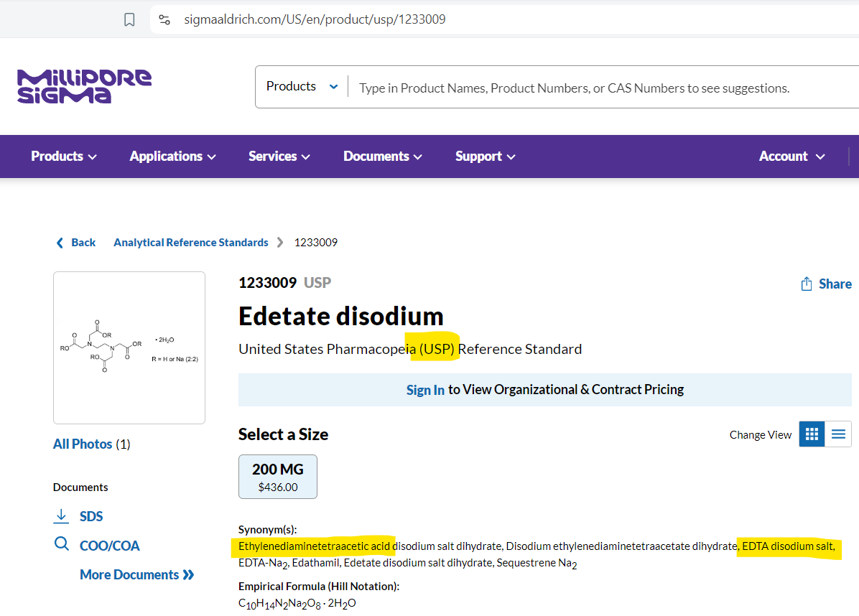This screenshot has height=616, width=859.
Task: Expand the Support navigation menu
Action: coord(486,157)
